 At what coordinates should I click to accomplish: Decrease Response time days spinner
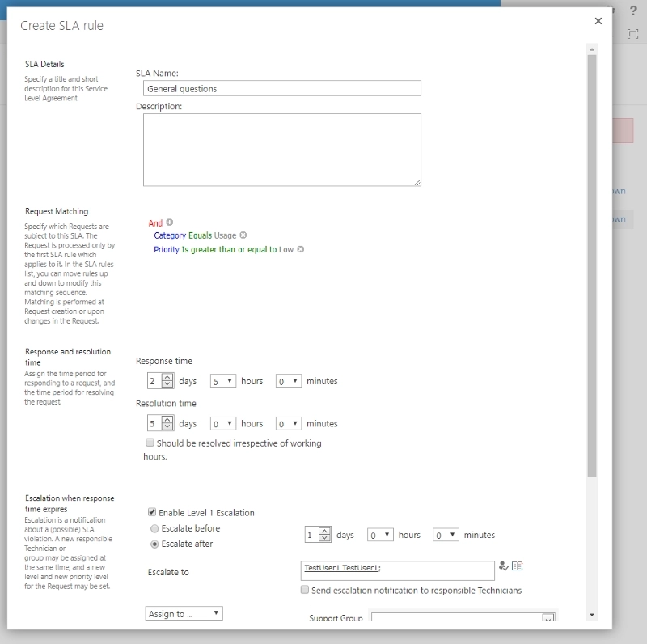pos(167,384)
